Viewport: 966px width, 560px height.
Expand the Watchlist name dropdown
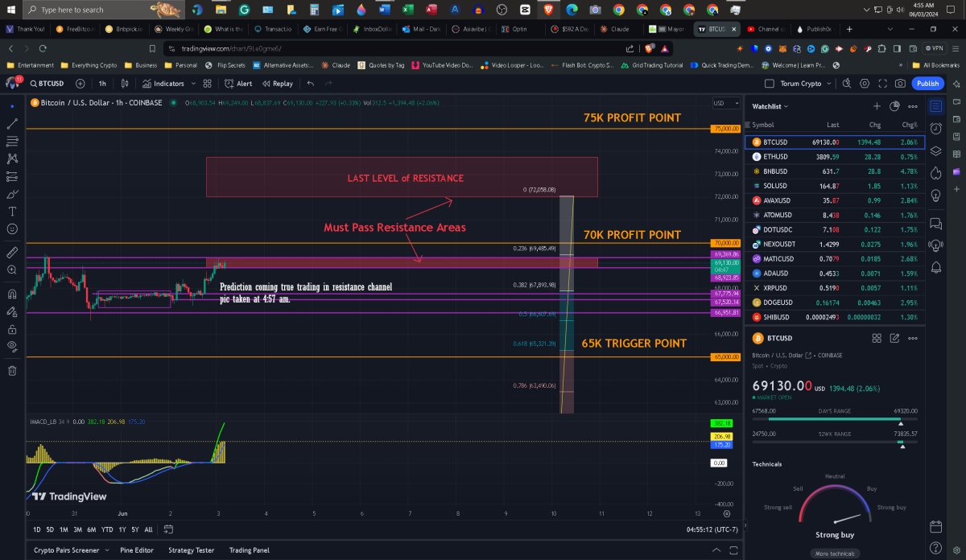click(x=770, y=106)
